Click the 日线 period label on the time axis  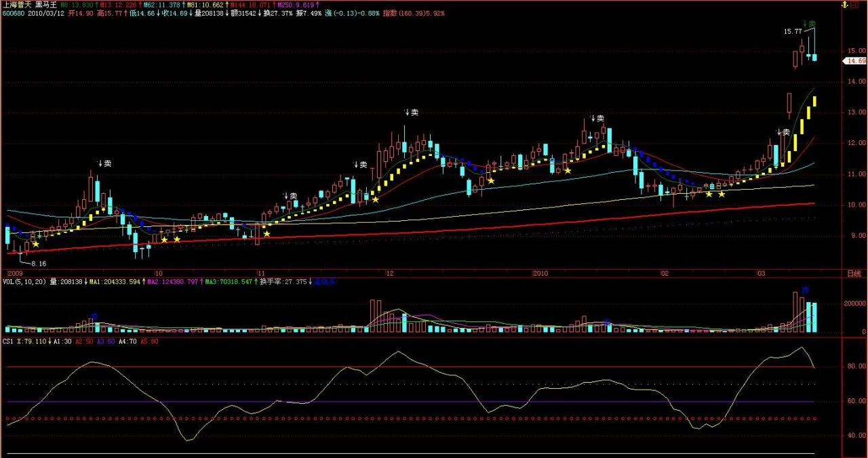[x=854, y=274]
